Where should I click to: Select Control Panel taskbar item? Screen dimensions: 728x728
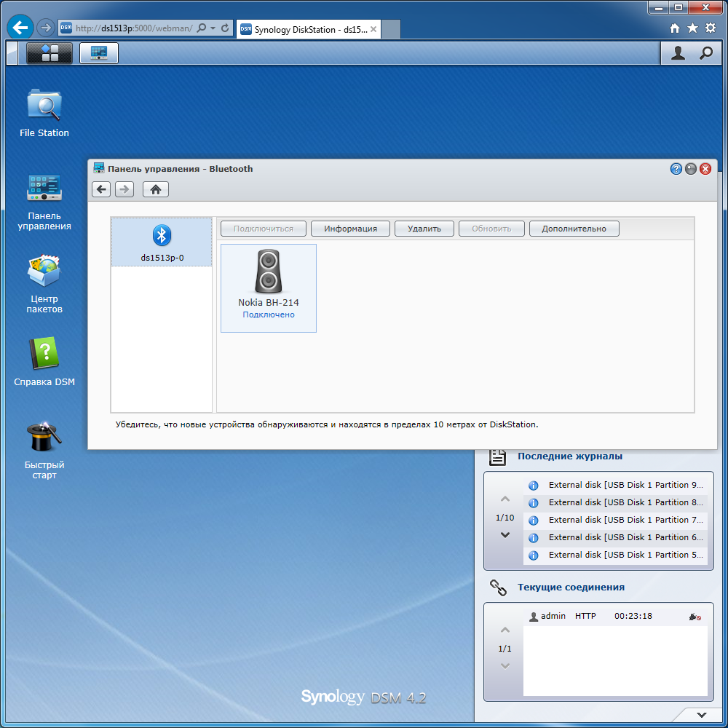pyautogui.click(x=99, y=53)
